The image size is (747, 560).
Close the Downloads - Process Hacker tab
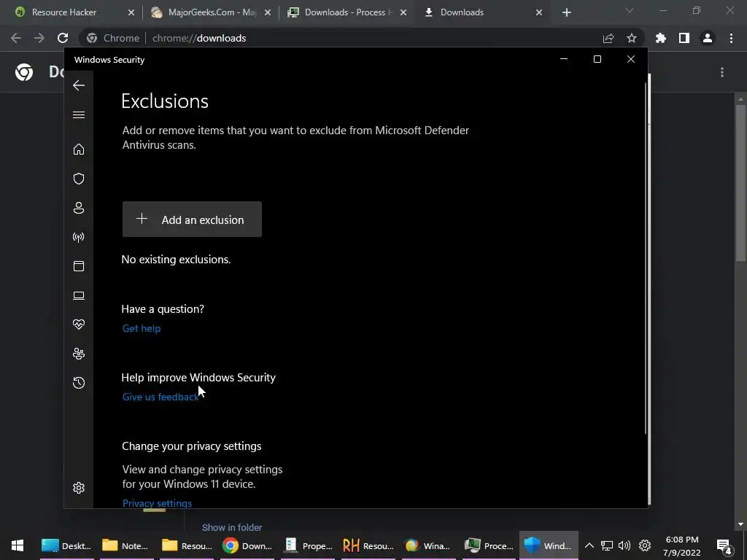point(403,12)
